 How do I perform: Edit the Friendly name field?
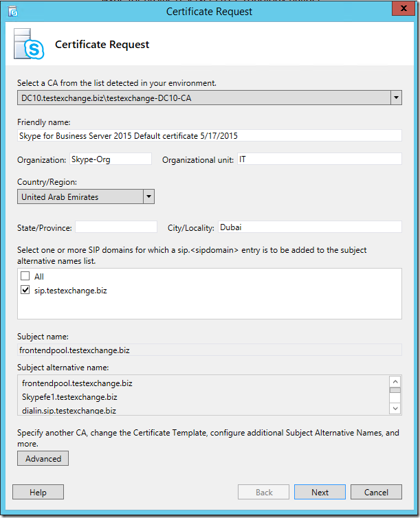[210, 136]
